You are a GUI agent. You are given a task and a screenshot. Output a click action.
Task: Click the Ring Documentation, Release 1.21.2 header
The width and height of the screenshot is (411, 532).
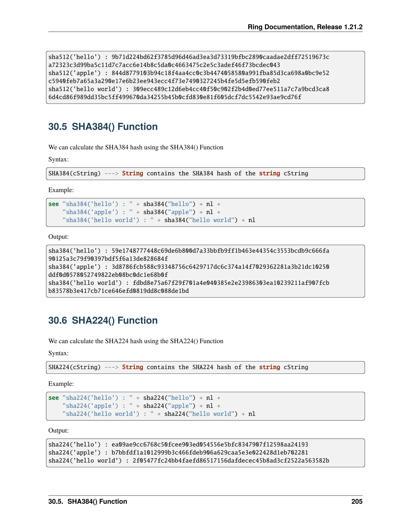click(305, 27)
